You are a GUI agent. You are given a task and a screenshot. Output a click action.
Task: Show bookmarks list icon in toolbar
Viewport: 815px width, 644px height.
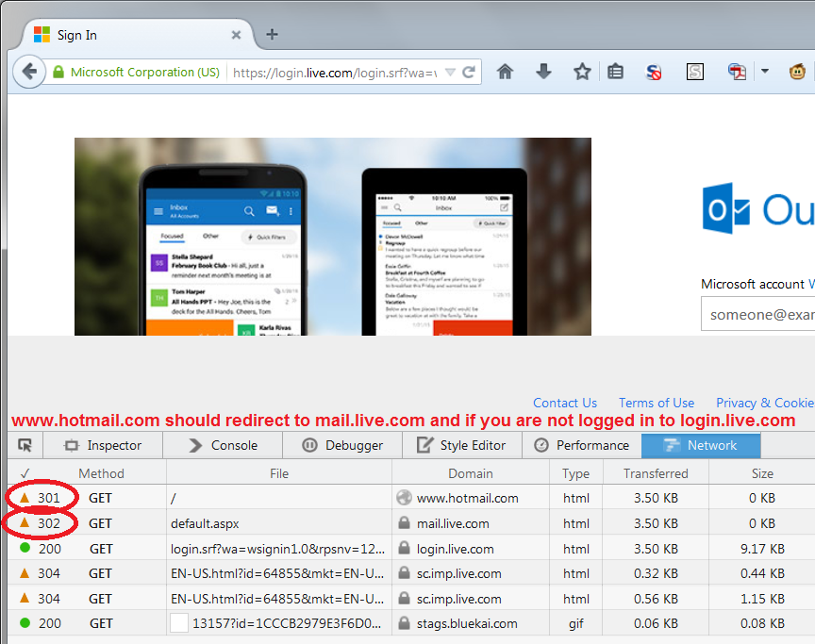click(615, 71)
